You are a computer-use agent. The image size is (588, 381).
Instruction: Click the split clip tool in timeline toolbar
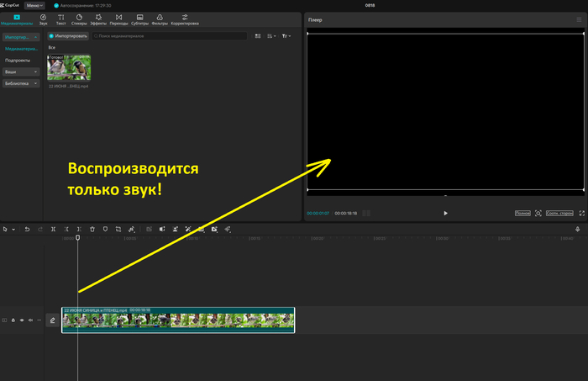click(54, 229)
